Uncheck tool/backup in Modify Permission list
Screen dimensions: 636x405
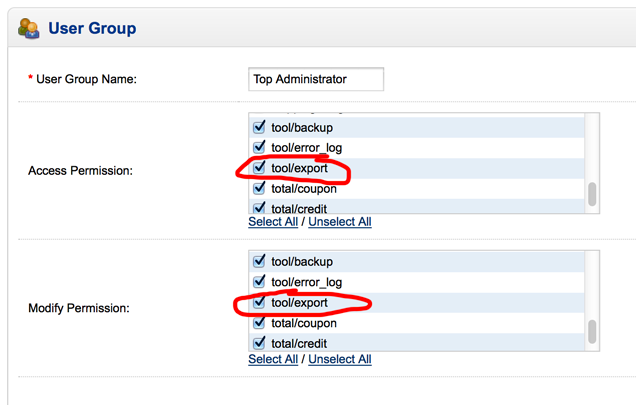pyautogui.click(x=259, y=261)
